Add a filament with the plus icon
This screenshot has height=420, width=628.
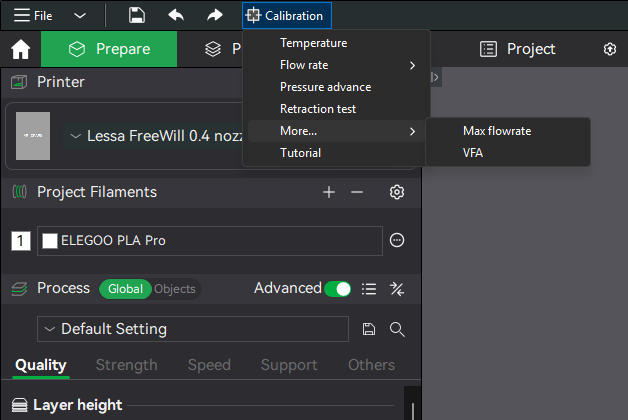[x=328, y=192]
